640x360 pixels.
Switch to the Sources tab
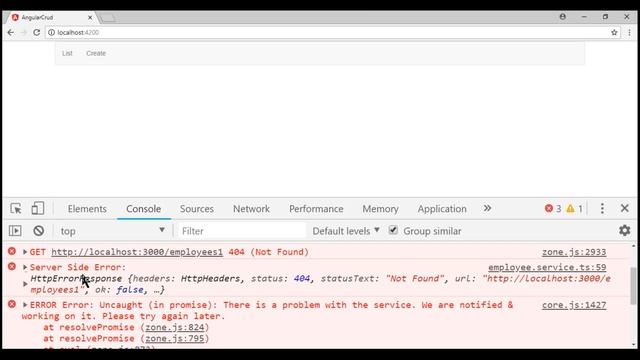pyautogui.click(x=197, y=209)
